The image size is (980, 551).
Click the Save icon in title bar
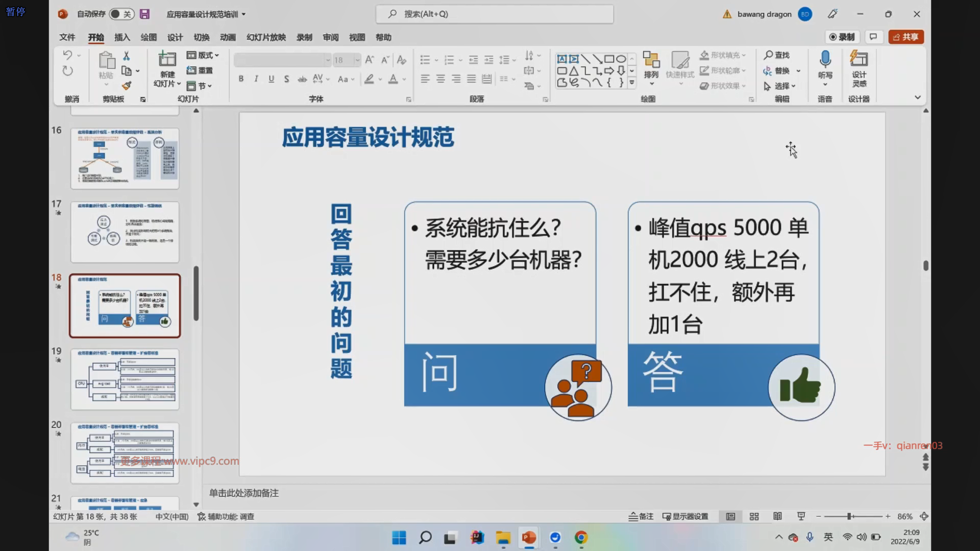click(x=144, y=14)
